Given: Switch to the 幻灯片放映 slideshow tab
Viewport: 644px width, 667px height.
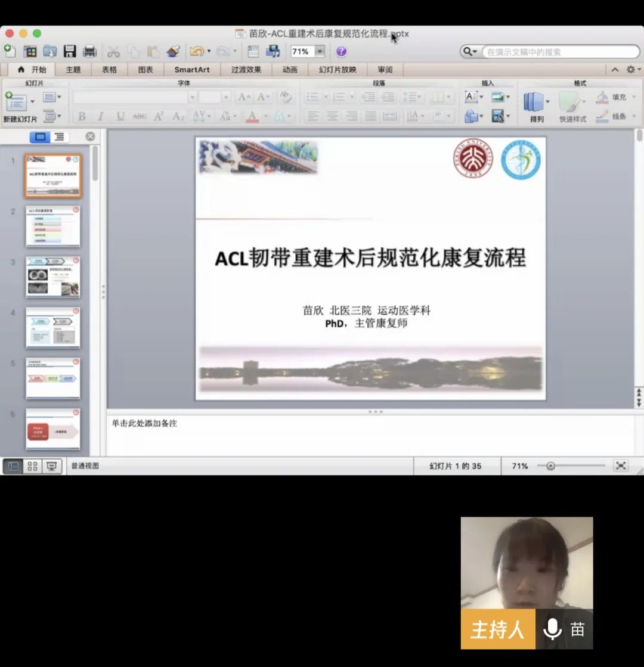Looking at the screenshot, I should [x=338, y=70].
